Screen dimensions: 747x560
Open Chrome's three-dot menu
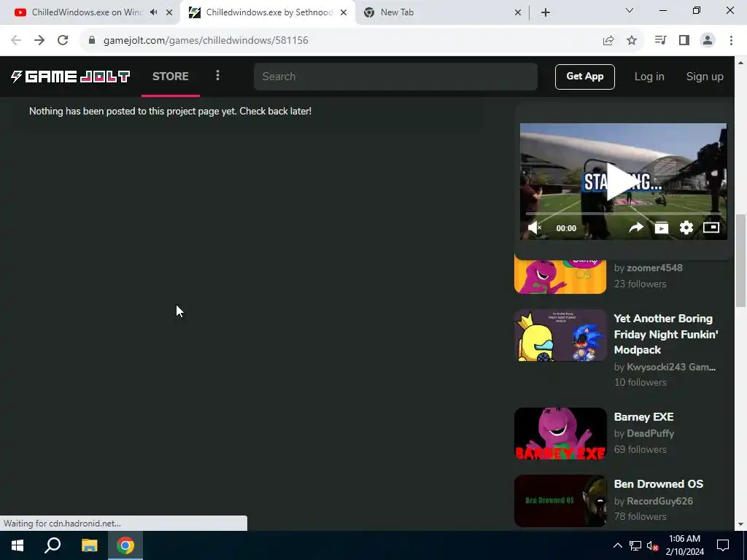point(731,41)
